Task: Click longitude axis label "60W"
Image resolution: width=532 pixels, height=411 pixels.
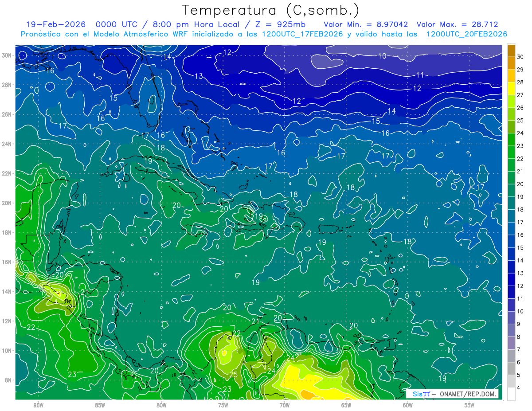Action: click(408, 405)
